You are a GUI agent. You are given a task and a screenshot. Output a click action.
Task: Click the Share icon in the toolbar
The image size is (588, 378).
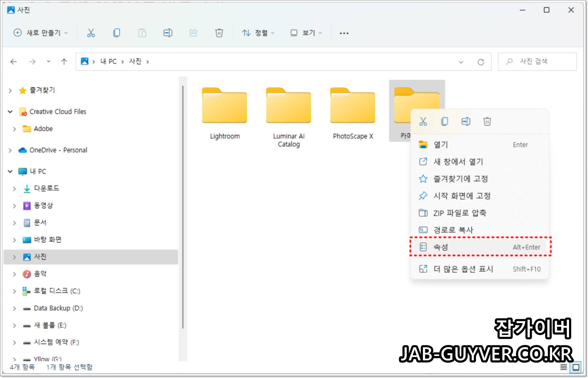point(193,33)
